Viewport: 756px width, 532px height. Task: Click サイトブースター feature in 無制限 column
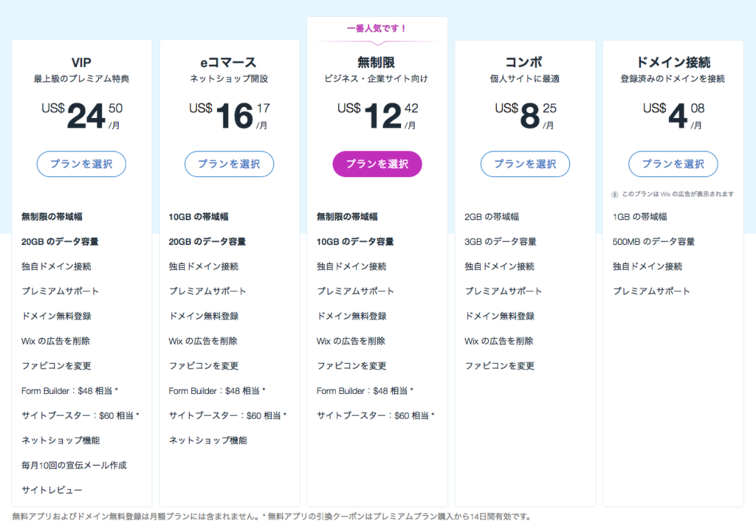coord(375,416)
